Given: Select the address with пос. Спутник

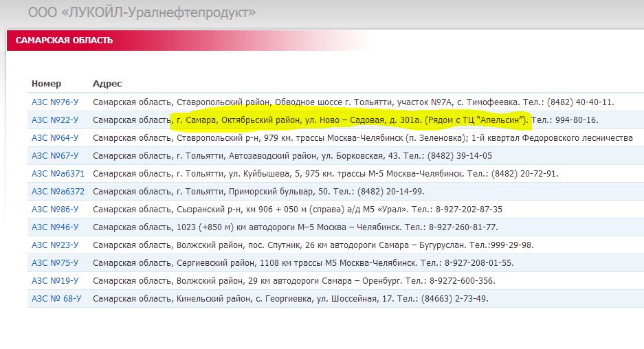Looking at the screenshot, I should (x=313, y=245).
